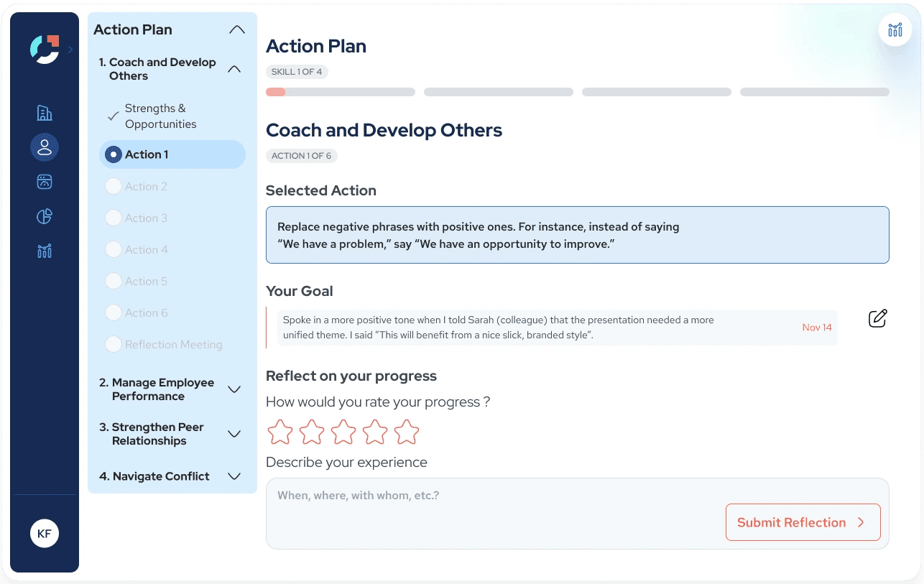Click the Submit Reflection button
The width and height of the screenshot is (924, 584).
(802, 522)
